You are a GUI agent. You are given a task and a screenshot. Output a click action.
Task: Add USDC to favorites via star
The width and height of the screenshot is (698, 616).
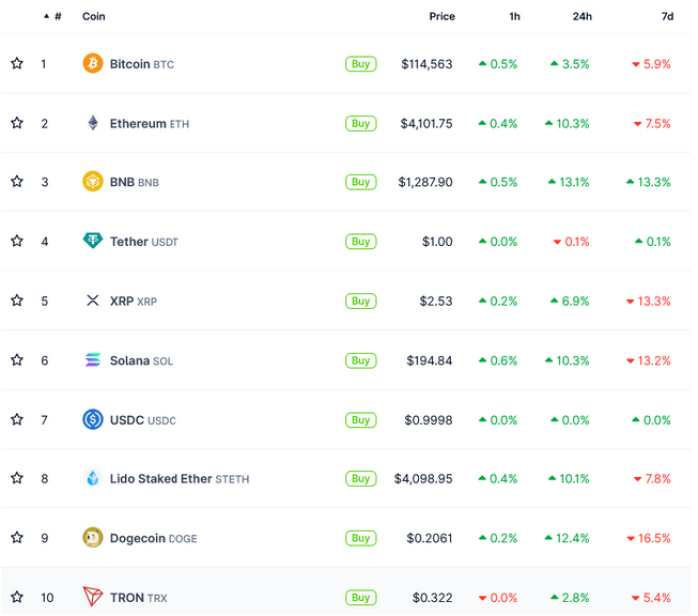pos(17,420)
